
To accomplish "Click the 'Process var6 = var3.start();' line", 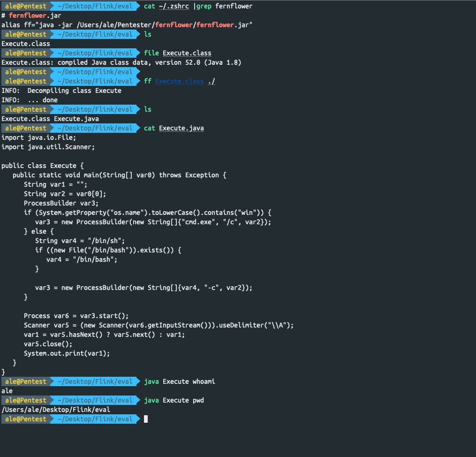I will coord(76,316).
